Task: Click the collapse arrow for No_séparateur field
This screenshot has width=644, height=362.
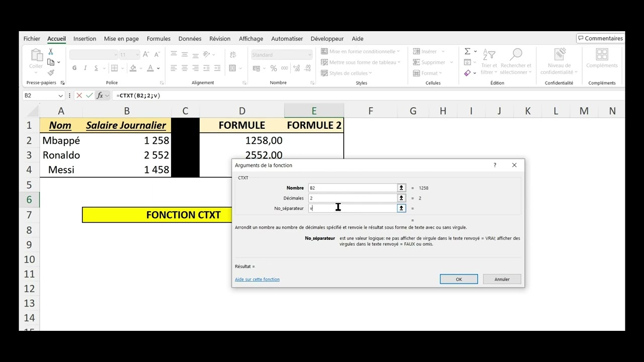Action: pyautogui.click(x=401, y=208)
